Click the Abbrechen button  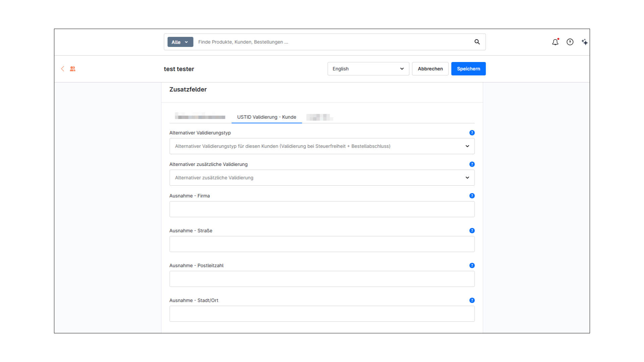[x=430, y=69]
